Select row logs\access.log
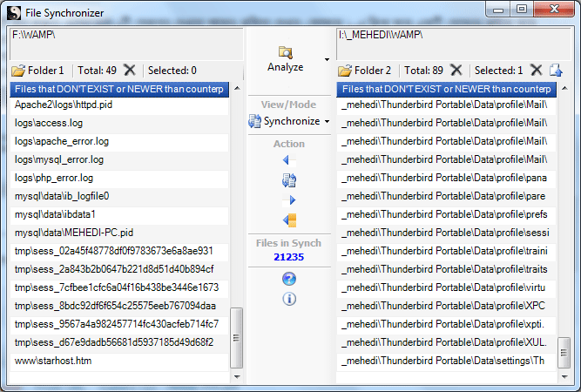This screenshot has height=392, width=581. (x=119, y=123)
